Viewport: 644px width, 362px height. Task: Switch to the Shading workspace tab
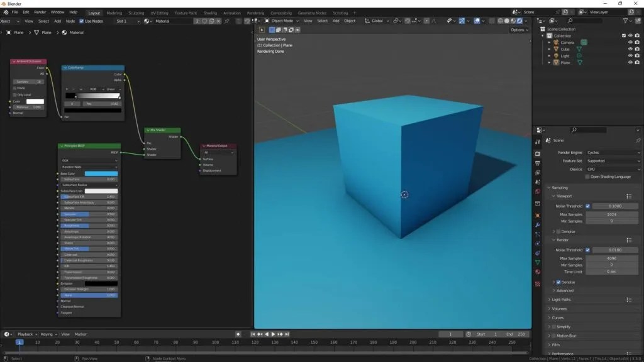click(x=210, y=12)
